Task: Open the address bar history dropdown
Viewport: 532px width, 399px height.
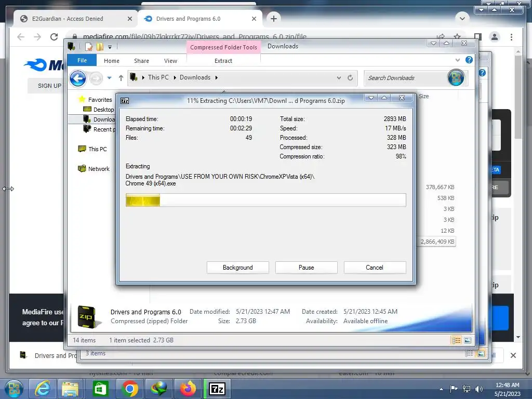Action: (x=339, y=78)
